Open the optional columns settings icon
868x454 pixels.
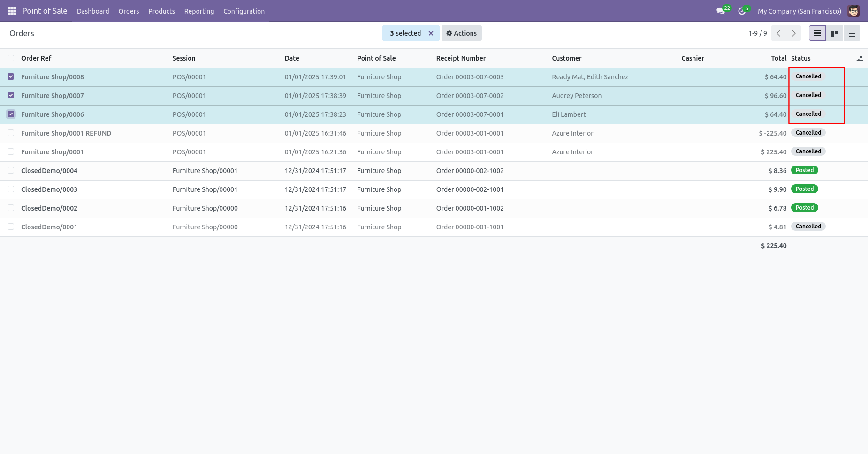[860, 59]
